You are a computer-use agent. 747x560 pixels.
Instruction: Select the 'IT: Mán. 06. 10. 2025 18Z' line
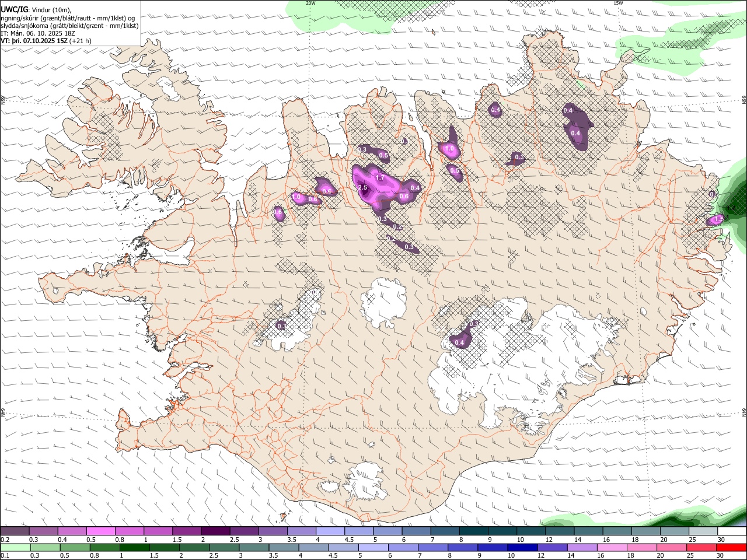click(38, 33)
